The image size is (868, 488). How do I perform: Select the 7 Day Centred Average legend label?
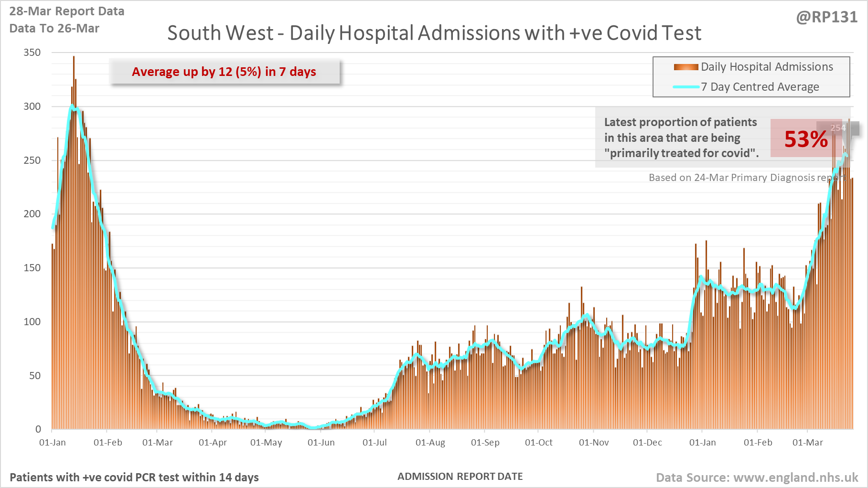click(x=760, y=87)
